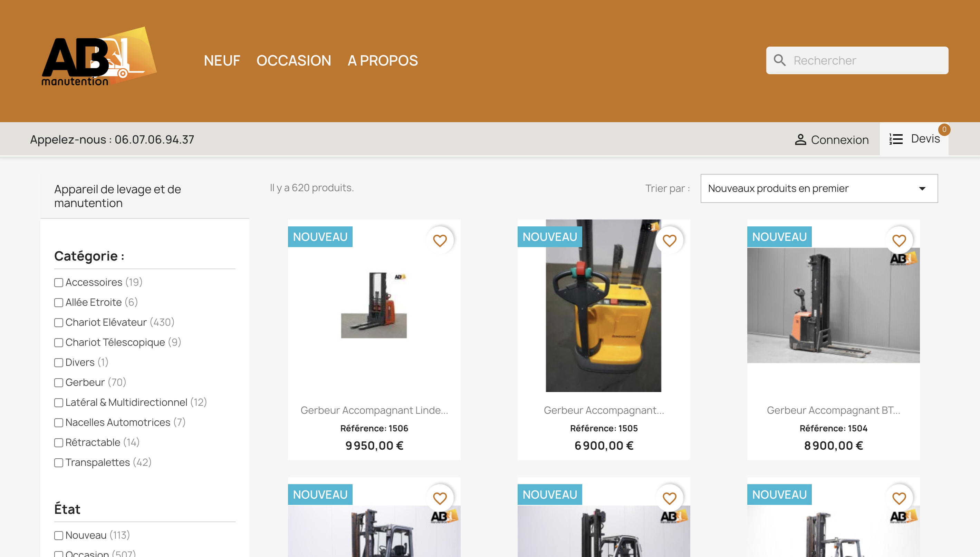Click price 6 900,00 €
Viewport: 980px width, 557px height.
pos(604,446)
